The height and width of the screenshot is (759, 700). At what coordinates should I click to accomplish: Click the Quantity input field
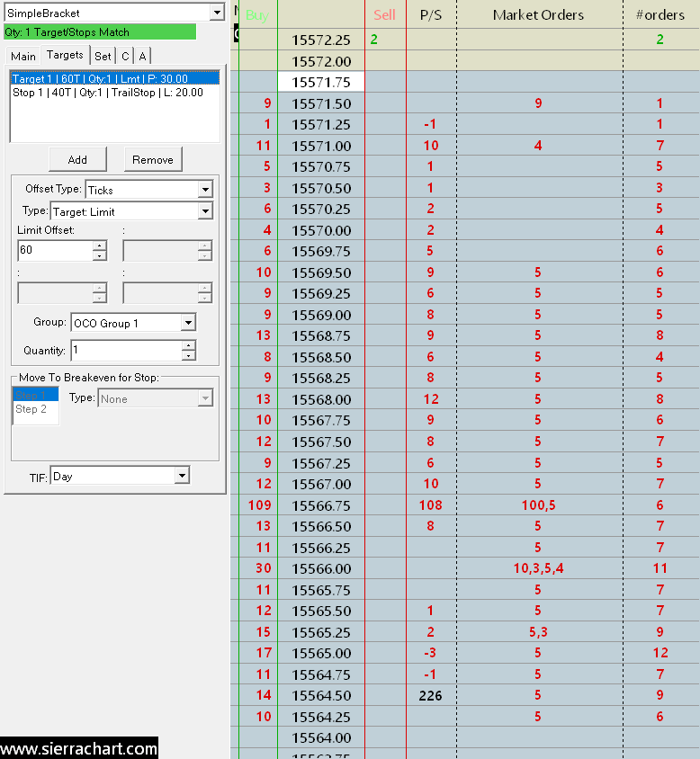pos(127,350)
